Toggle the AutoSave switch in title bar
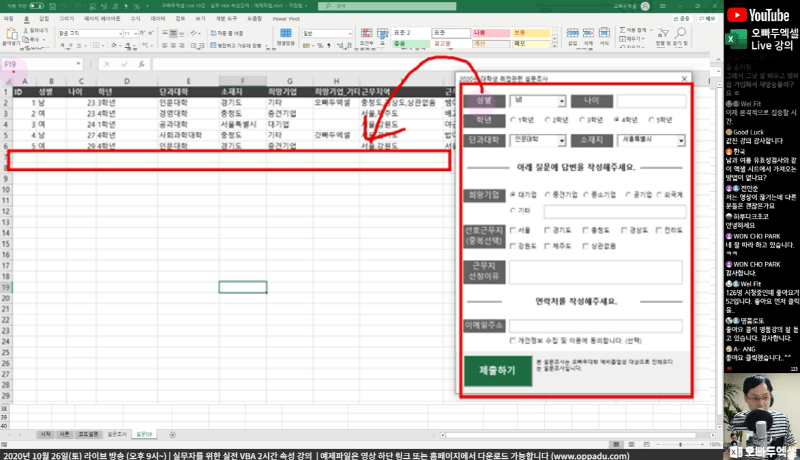Screen dimensions: 800x460 coord(36,6)
